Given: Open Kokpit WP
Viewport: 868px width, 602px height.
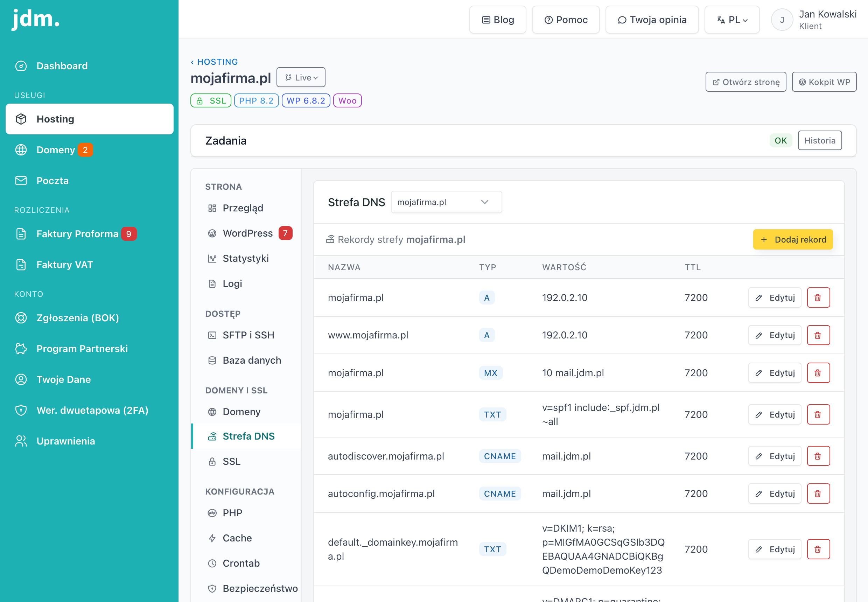Looking at the screenshot, I should (x=824, y=82).
